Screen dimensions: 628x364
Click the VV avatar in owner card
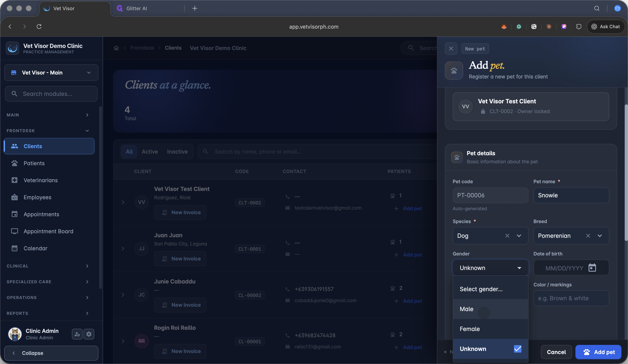pyautogui.click(x=465, y=106)
